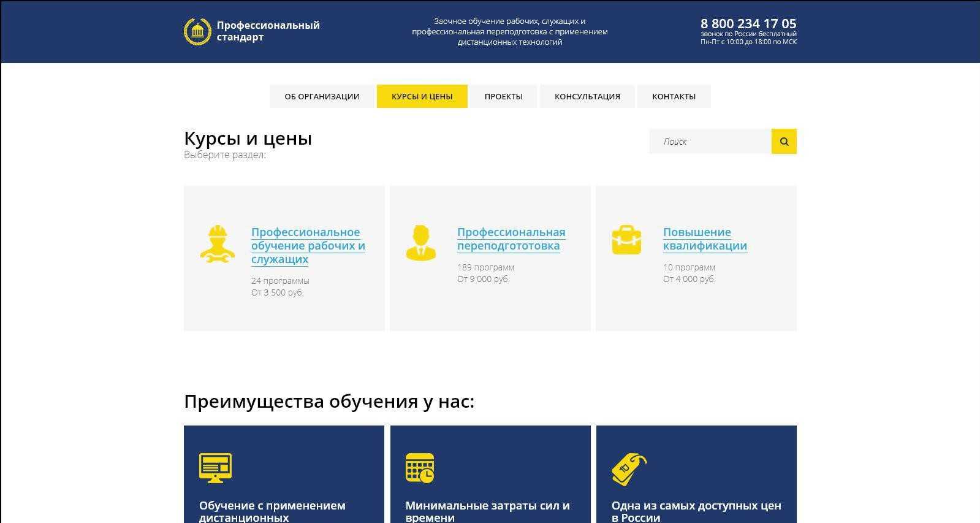The height and width of the screenshot is (523, 980).
Task: Select the Курсы и цены tab
Action: (422, 96)
